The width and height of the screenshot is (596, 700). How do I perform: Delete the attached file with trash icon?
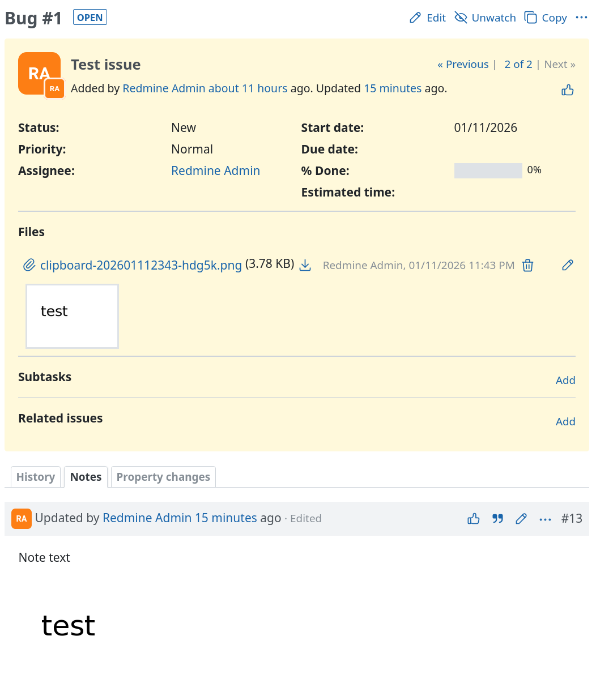coord(527,265)
